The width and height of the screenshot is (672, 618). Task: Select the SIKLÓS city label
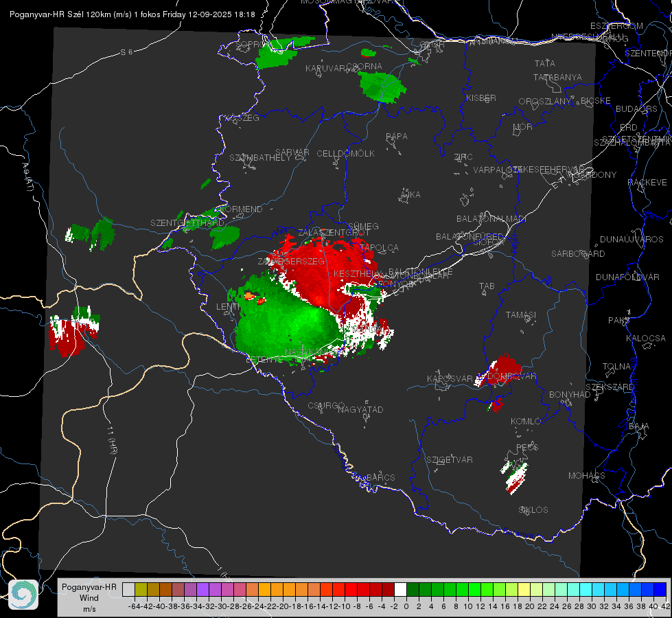pos(533,510)
